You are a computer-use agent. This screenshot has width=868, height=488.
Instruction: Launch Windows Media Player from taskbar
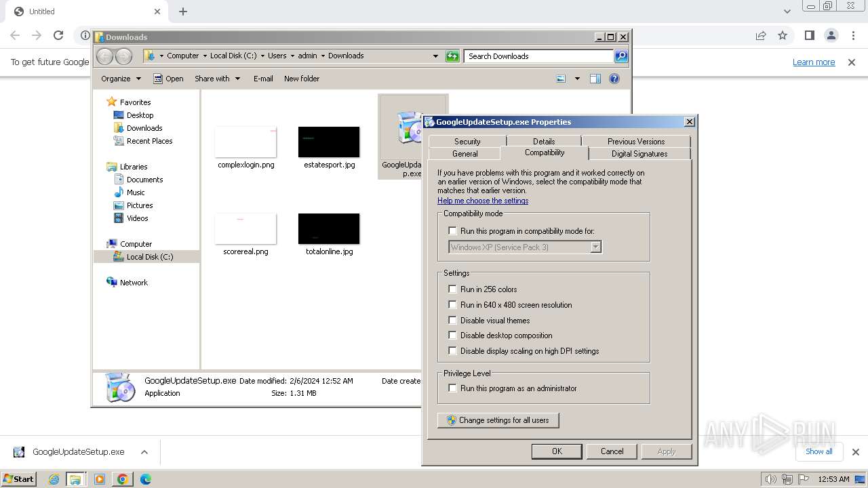[x=100, y=479]
